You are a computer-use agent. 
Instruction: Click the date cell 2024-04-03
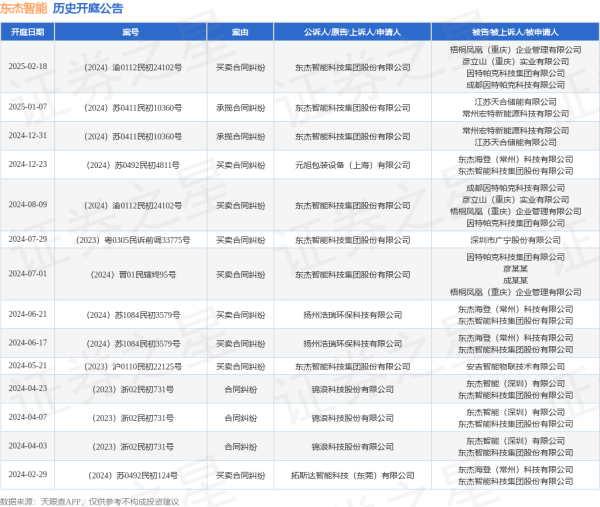tap(28, 446)
